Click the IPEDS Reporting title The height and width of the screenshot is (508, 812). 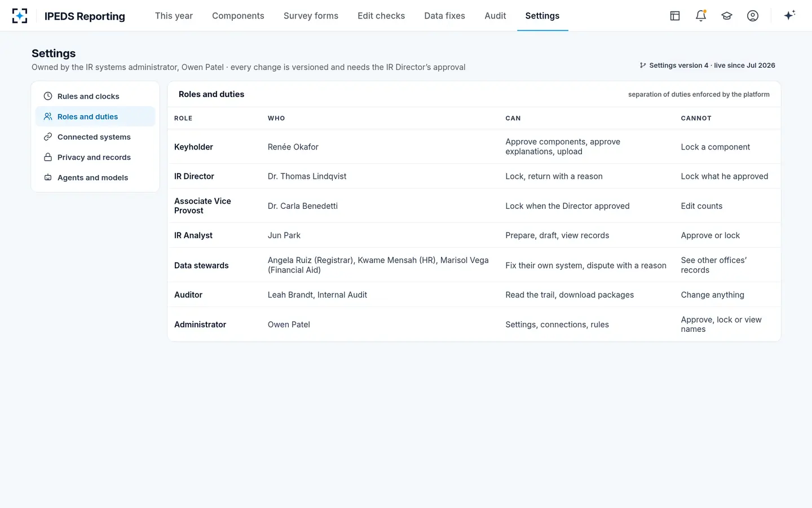(85, 16)
